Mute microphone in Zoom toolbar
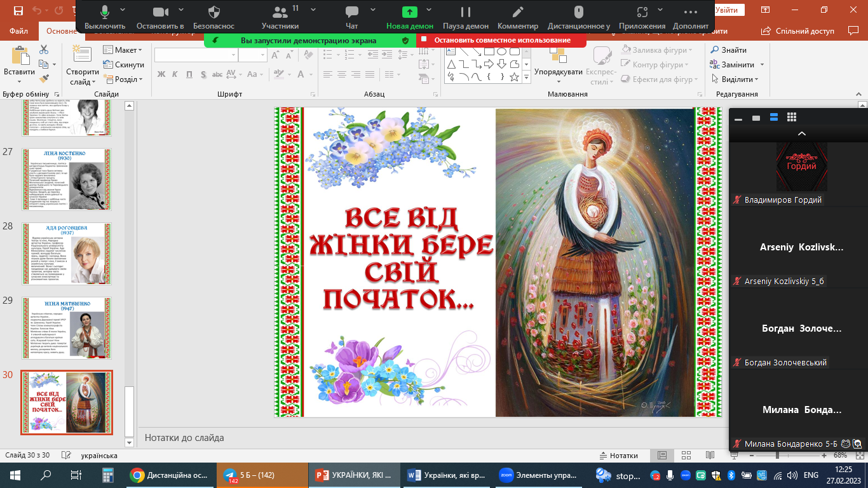868x488 pixels. click(105, 18)
